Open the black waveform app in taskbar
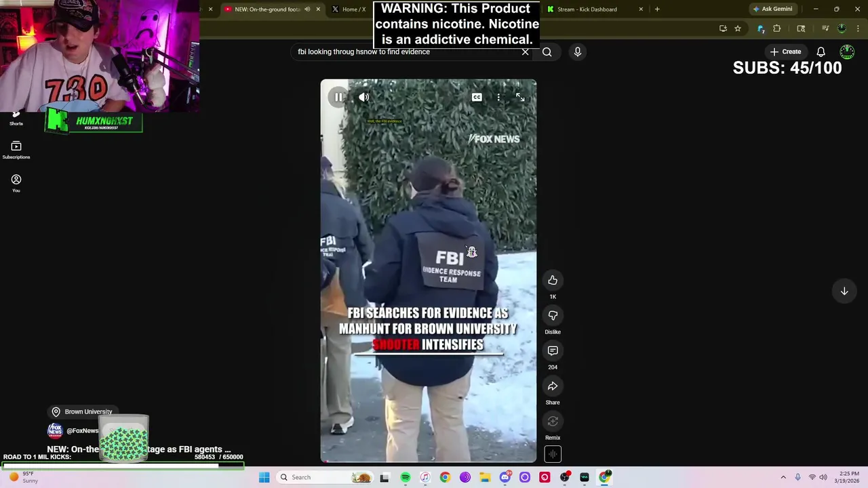 click(585, 477)
